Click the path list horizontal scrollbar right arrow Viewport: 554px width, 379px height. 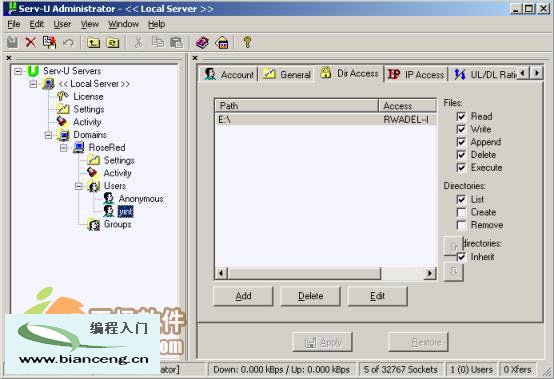tap(430, 273)
